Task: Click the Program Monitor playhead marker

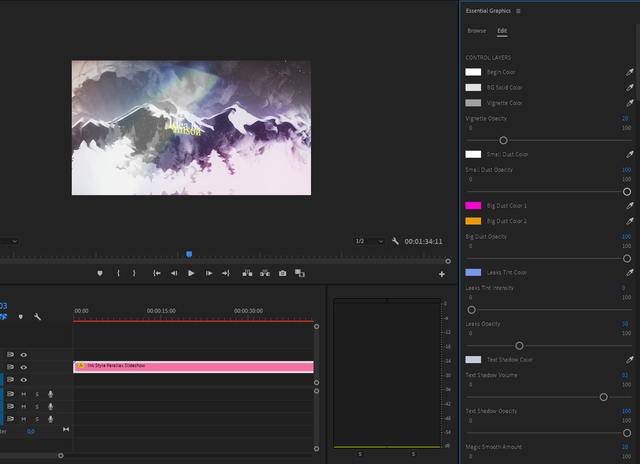Action: pos(189,254)
